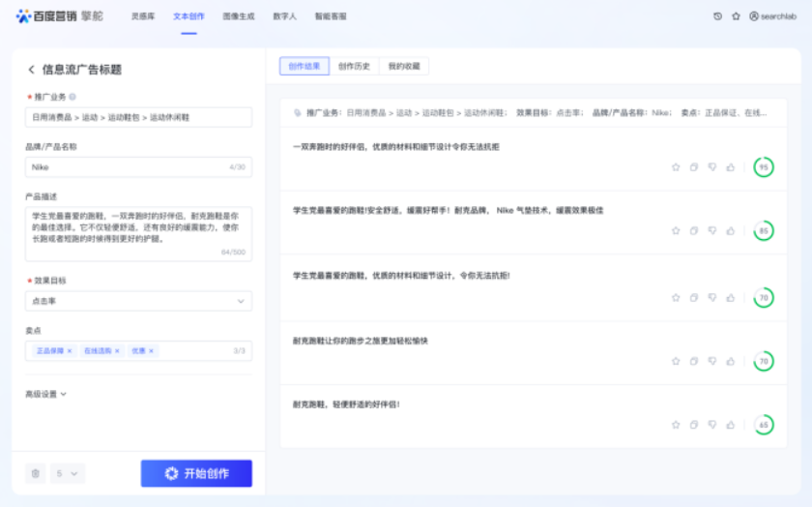Click the 品牌/产品名称 field containing Nike
Image resolution: width=812 pixels, height=507 pixels.
(x=126, y=167)
